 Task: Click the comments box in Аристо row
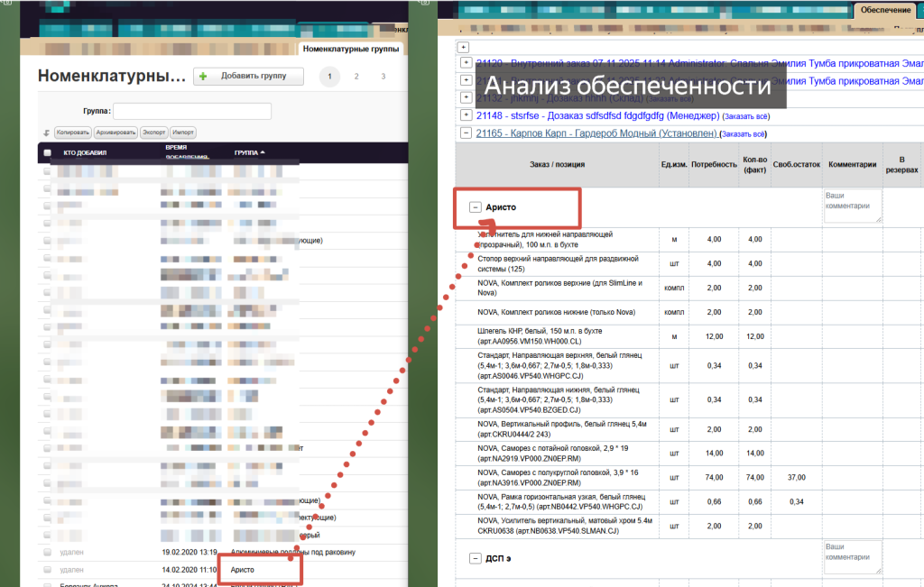point(852,206)
